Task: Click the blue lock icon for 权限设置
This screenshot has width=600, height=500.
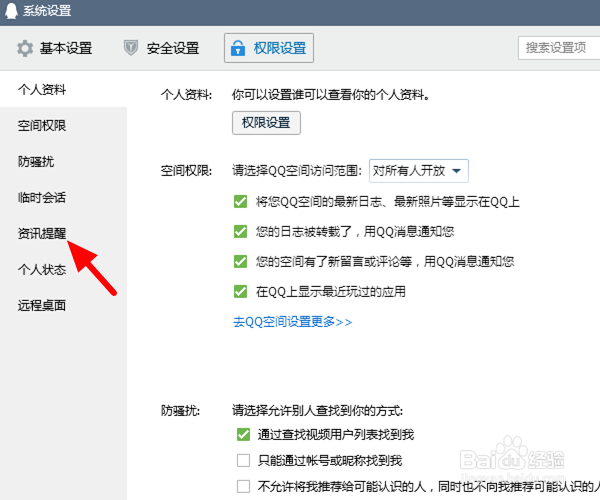Action: click(238, 48)
